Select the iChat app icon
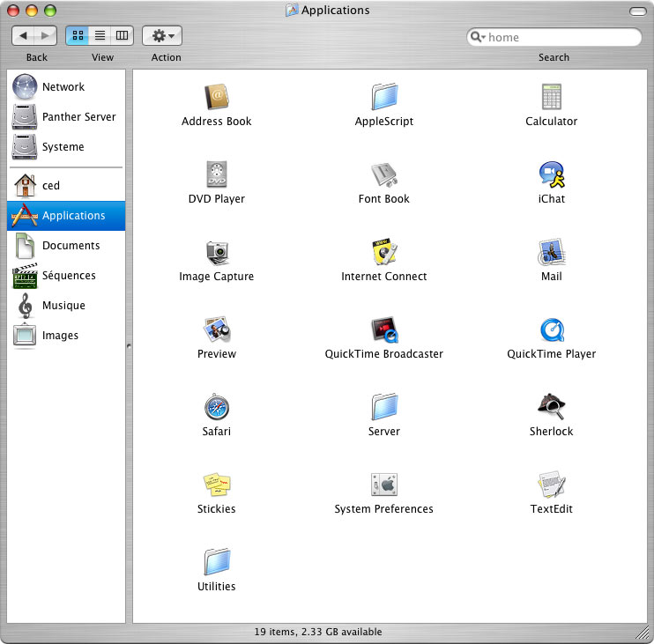The height and width of the screenshot is (644, 654). (552, 174)
